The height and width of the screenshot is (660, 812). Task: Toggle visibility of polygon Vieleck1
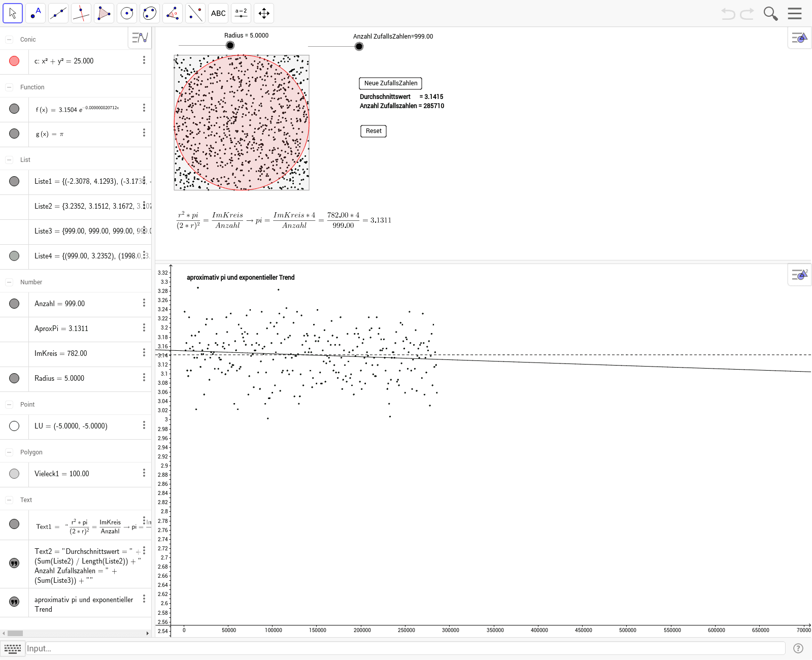click(x=14, y=474)
